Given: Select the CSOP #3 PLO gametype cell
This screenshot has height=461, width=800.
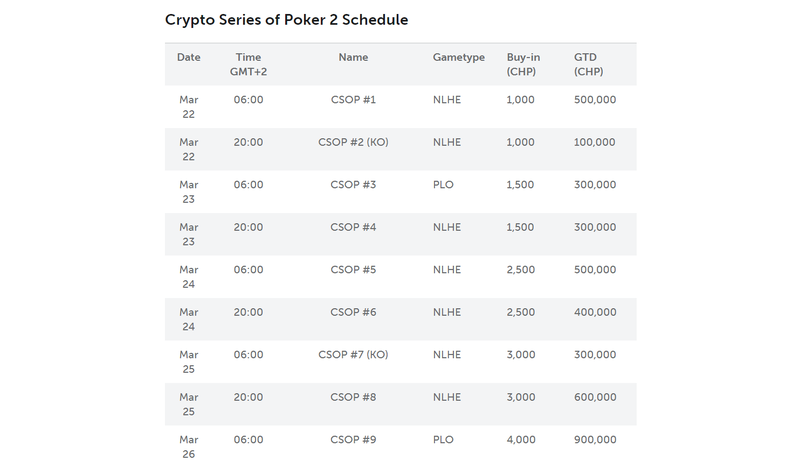Looking at the screenshot, I should click(x=443, y=185).
